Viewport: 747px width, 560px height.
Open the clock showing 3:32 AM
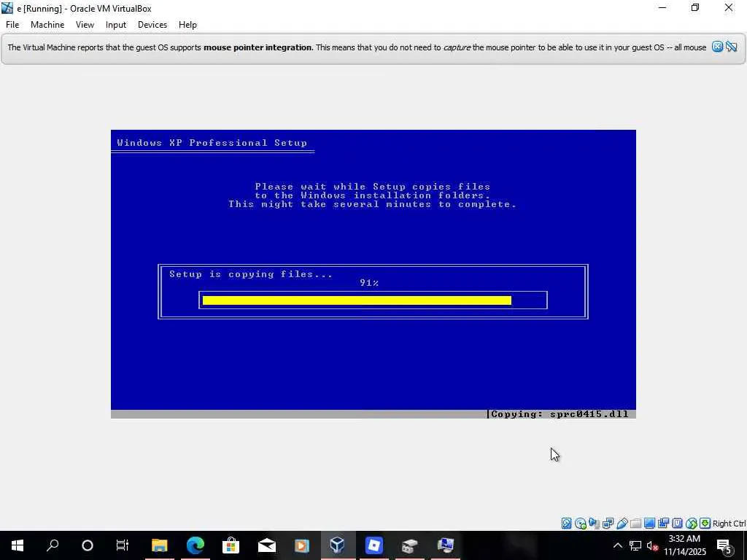[x=685, y=545]
